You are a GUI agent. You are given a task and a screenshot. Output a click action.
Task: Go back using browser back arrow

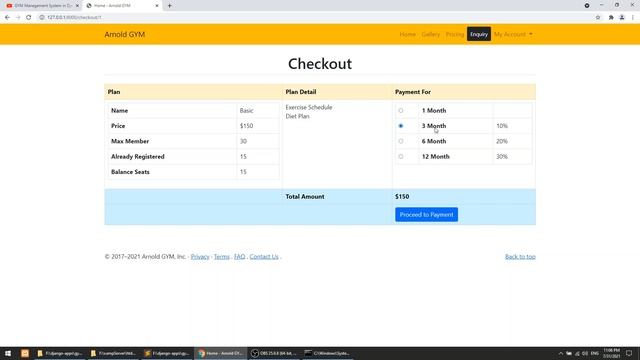pyautogui.click(x=7, y=17)
